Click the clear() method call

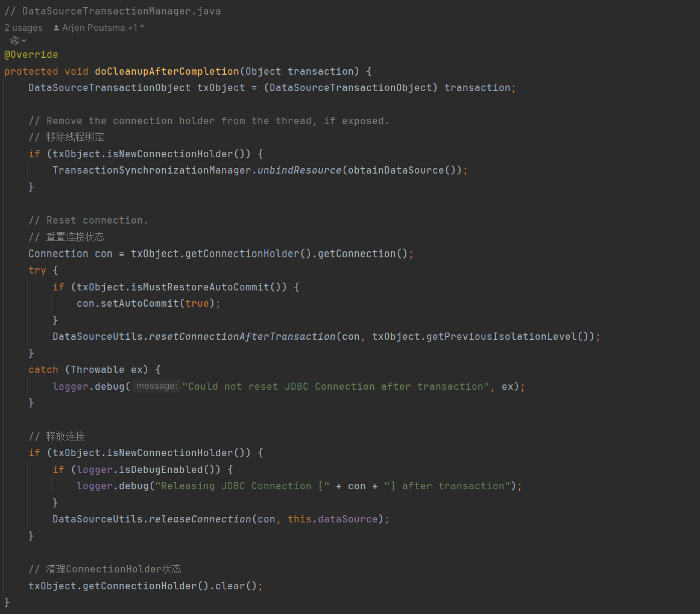[x=236, y=586]
